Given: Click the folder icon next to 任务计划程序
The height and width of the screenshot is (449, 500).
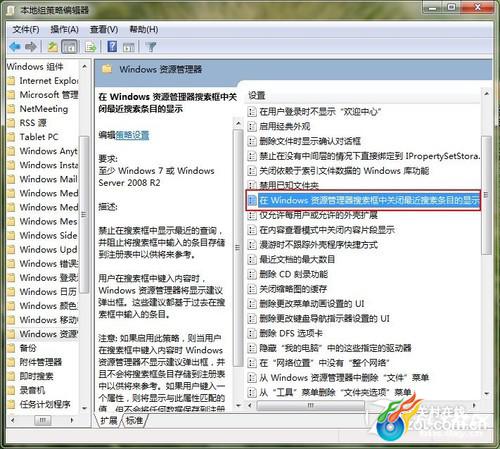Looking at the screenshot, I should click(11, 404).
